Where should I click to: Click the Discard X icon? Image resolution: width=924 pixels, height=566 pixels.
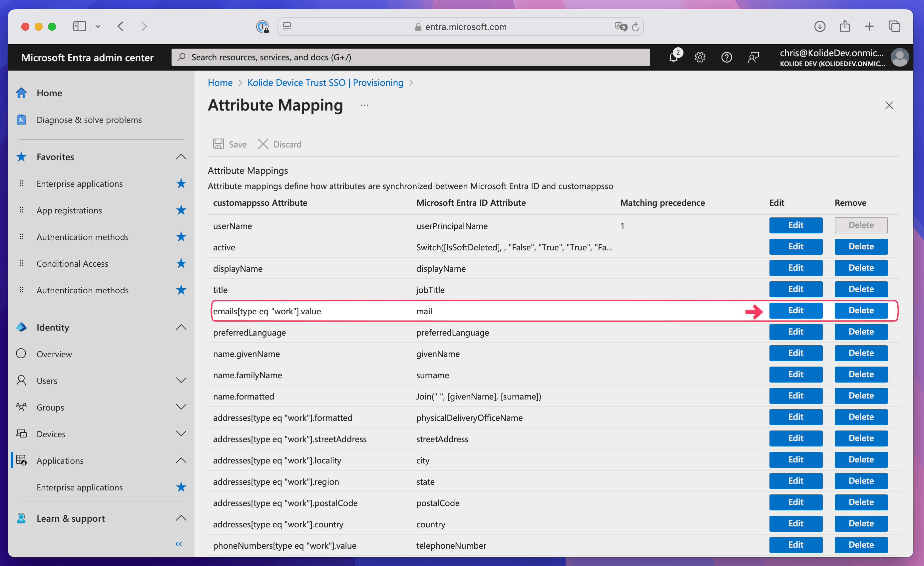pos(263,144)
